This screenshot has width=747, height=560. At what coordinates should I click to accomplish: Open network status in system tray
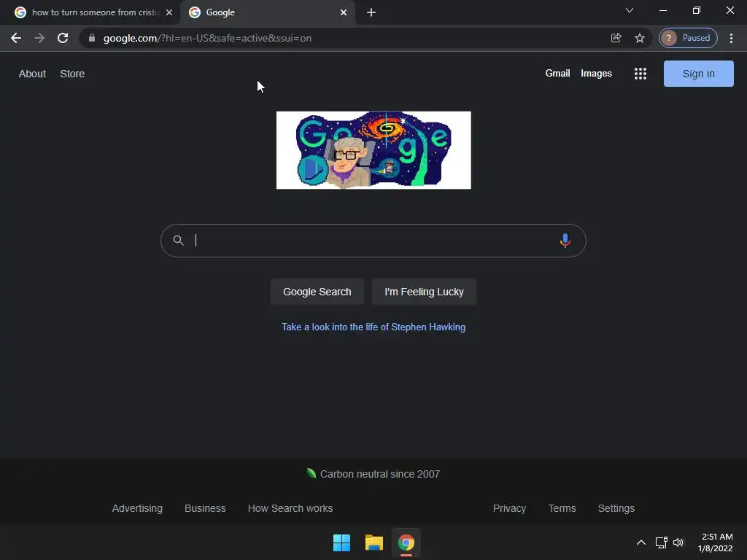(x=661, y=542)
